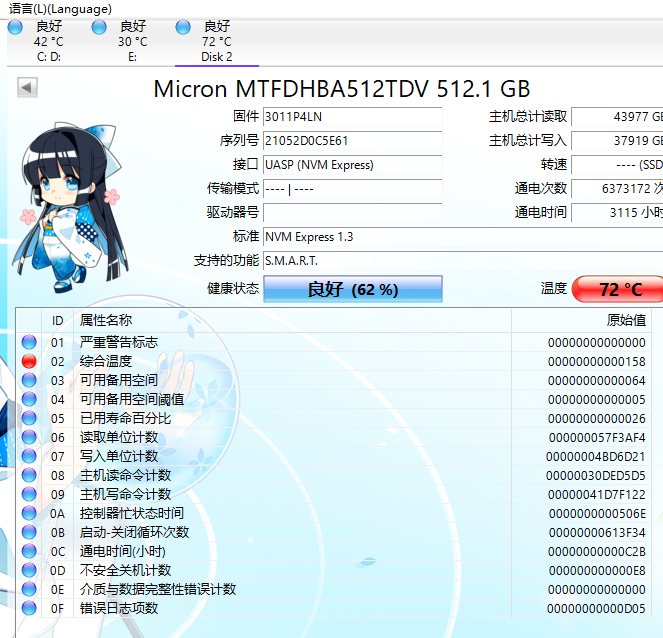Go to previous disk with left arrow

27,88
